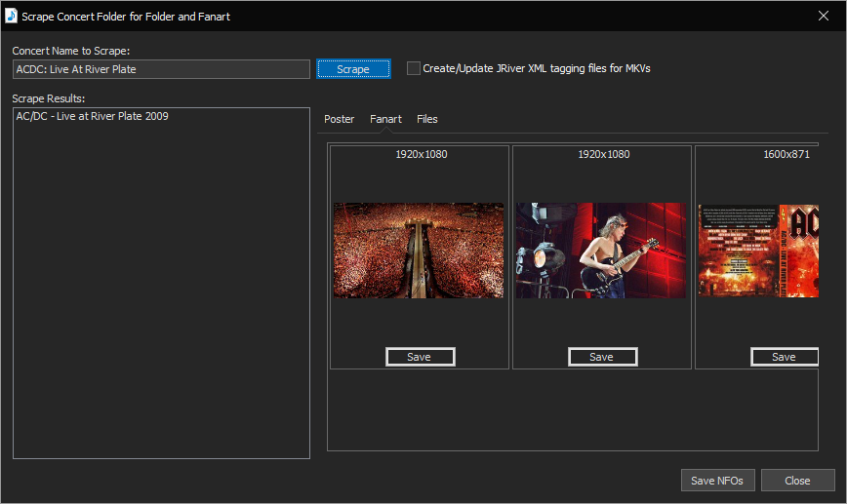The image size is (847, 504).
Task: Switch to the Poster tab
Action: coord(339,119)
